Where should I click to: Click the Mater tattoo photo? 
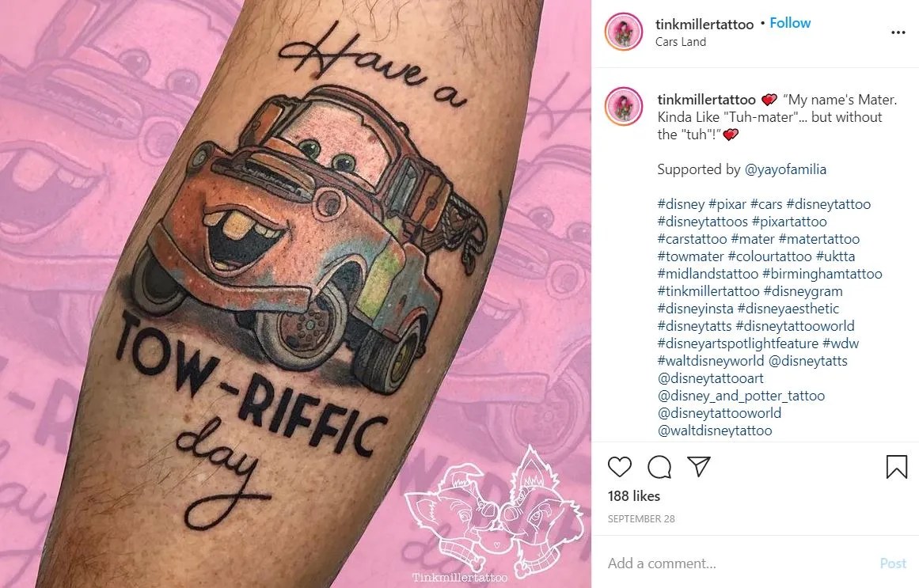click(295, 294)
